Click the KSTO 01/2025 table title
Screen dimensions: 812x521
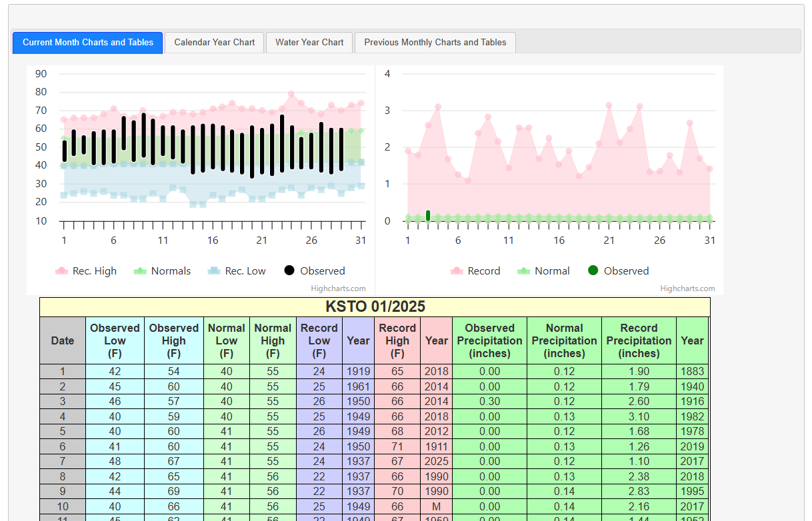click(x=375, y=306)
